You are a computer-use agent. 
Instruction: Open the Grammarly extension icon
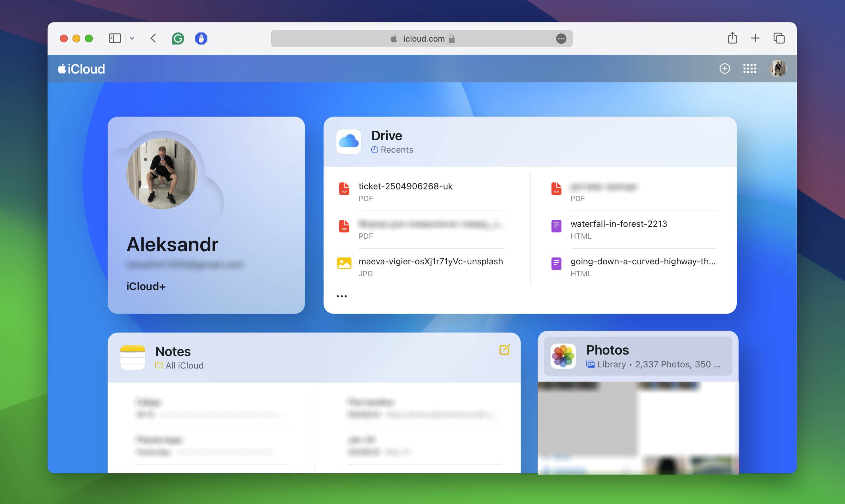[178, 38]
